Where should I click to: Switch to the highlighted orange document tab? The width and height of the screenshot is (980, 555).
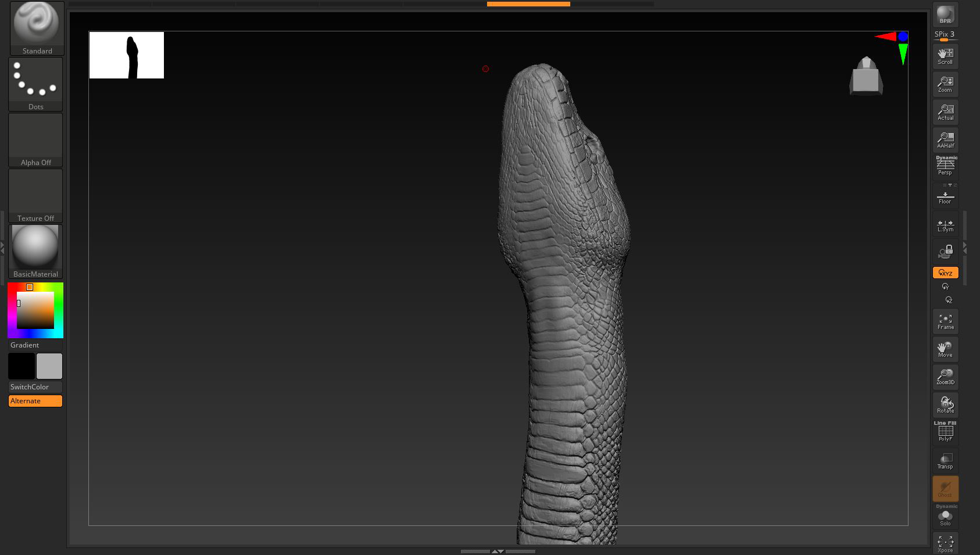[x=528, y=3]
